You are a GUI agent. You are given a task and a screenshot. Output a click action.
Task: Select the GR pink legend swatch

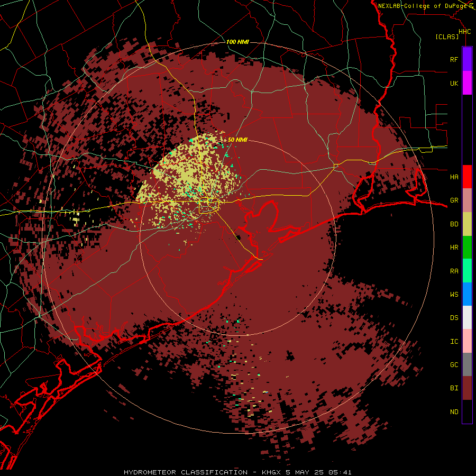(467, 200)
